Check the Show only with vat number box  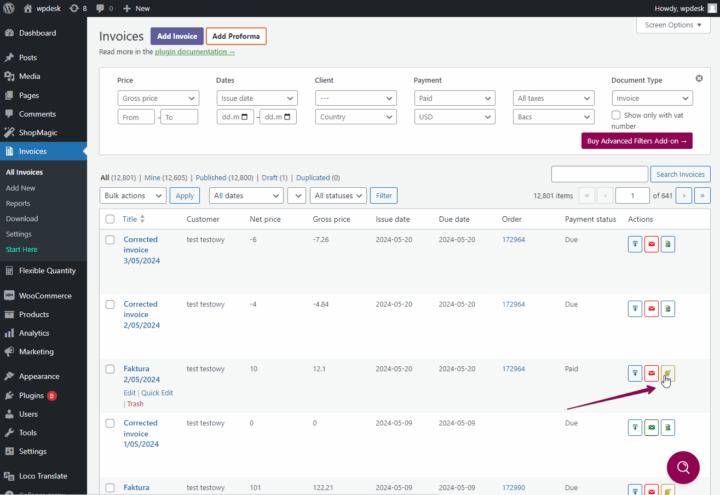coord(617,116)
